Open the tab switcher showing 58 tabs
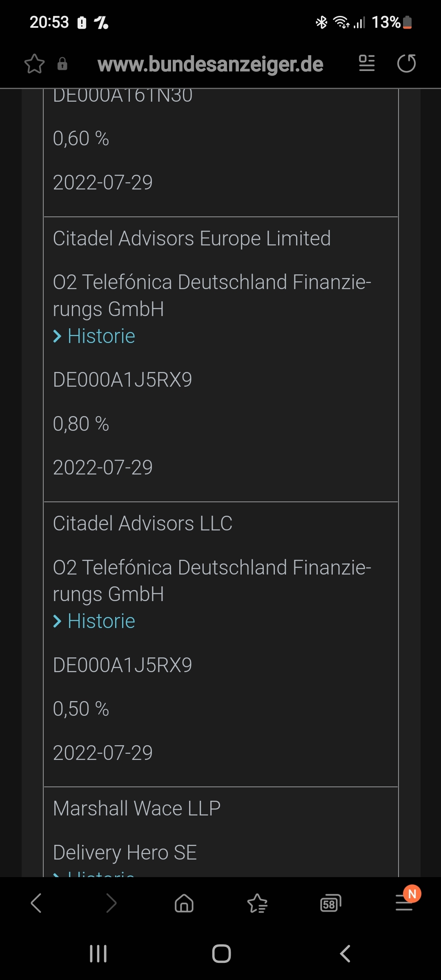This screenshot has height=980, width=441. [330, 903]
